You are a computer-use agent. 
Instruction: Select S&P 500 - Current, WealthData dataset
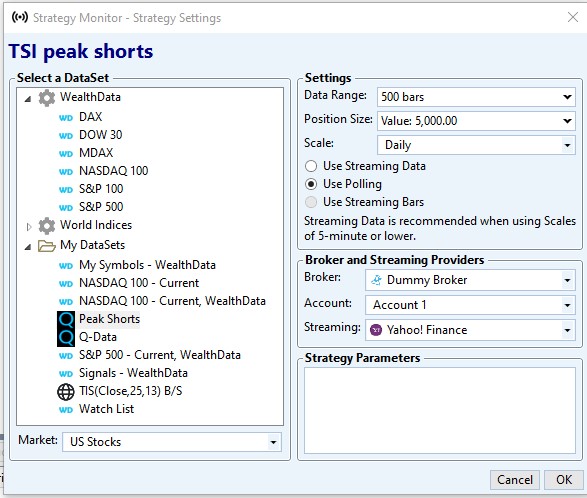pos(159,355)
